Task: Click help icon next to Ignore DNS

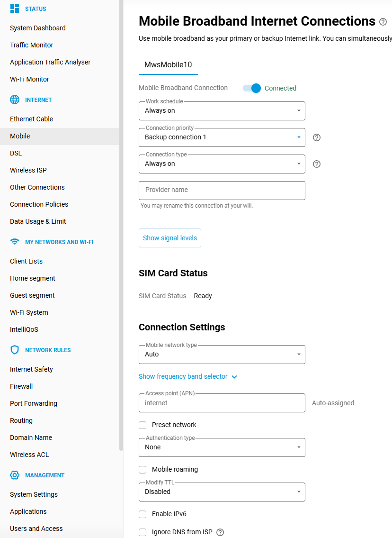Action: click(x=220, y=532)
